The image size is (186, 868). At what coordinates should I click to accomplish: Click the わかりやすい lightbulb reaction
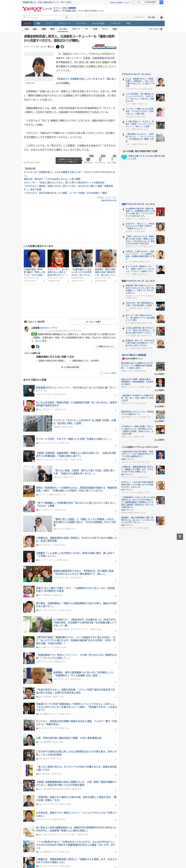pos(100,160)
